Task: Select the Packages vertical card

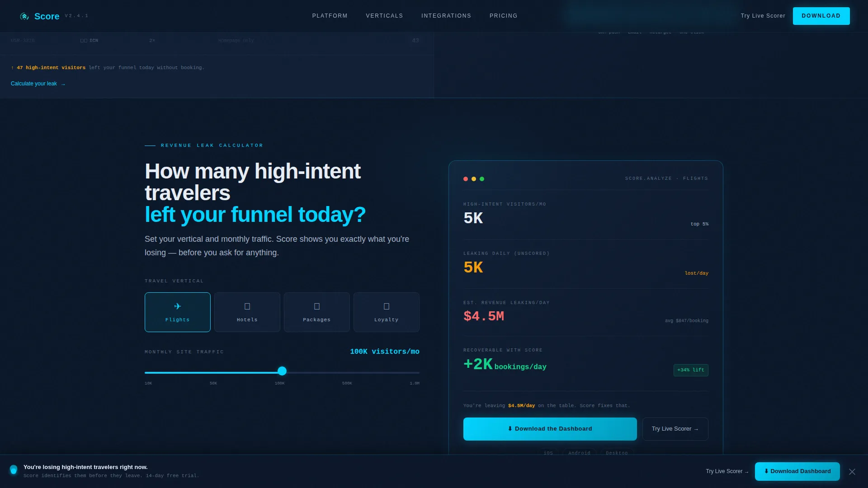Action: [317, 312]
